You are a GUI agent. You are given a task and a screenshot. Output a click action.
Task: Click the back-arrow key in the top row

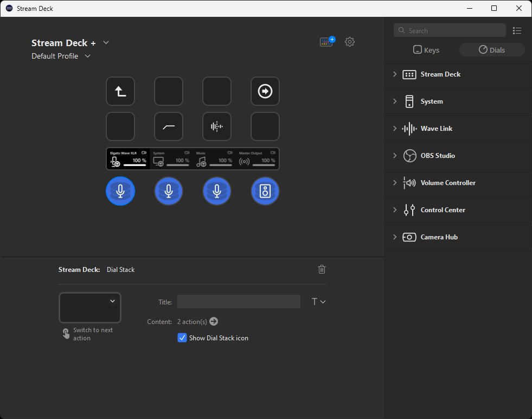pyautogui.click(x=120, y=91)
